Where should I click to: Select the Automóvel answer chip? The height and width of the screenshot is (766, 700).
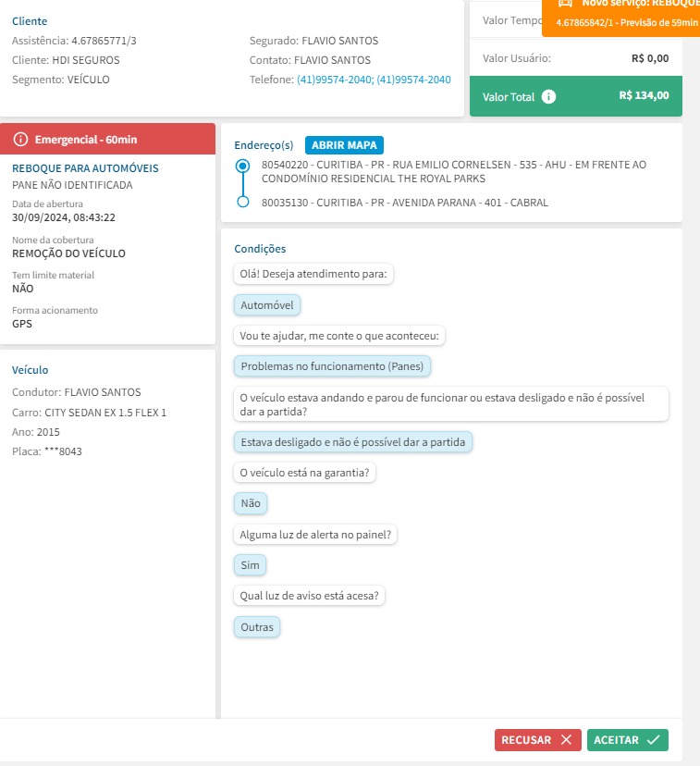click(267, 305)
